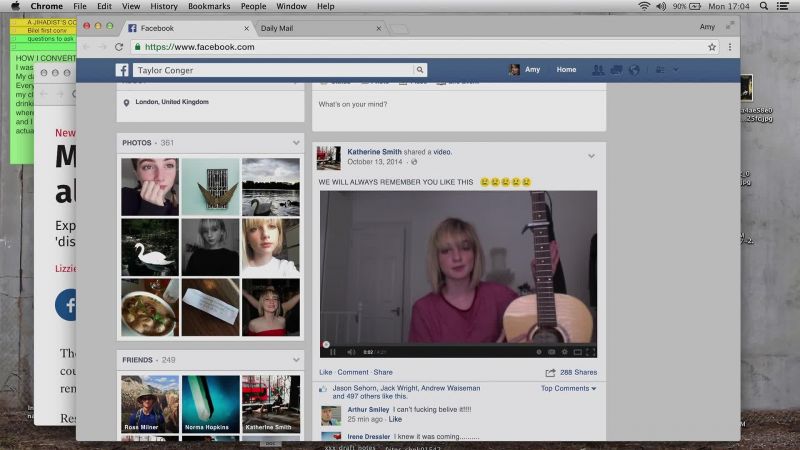The height and width of the screenshot is (450, 800).
Task: Click the search magnifier button
Action: click(419, 70)
